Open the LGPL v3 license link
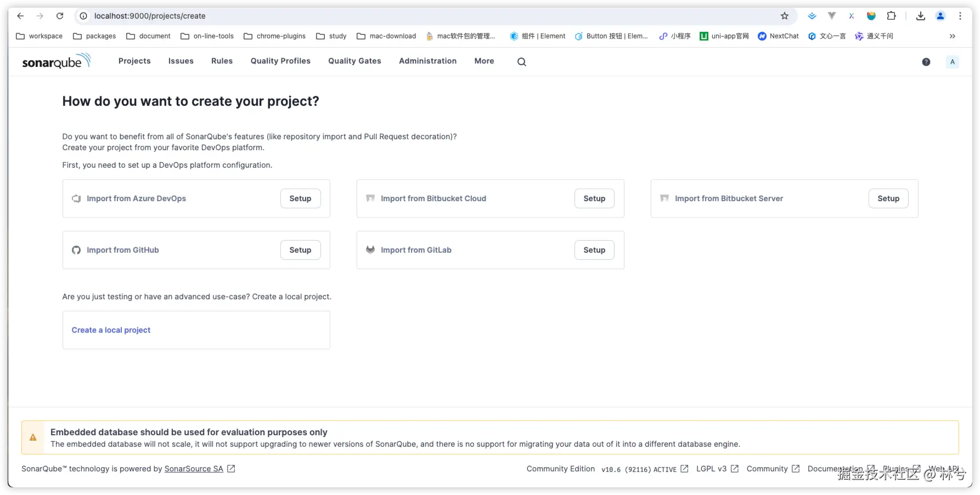 point(717,469)
